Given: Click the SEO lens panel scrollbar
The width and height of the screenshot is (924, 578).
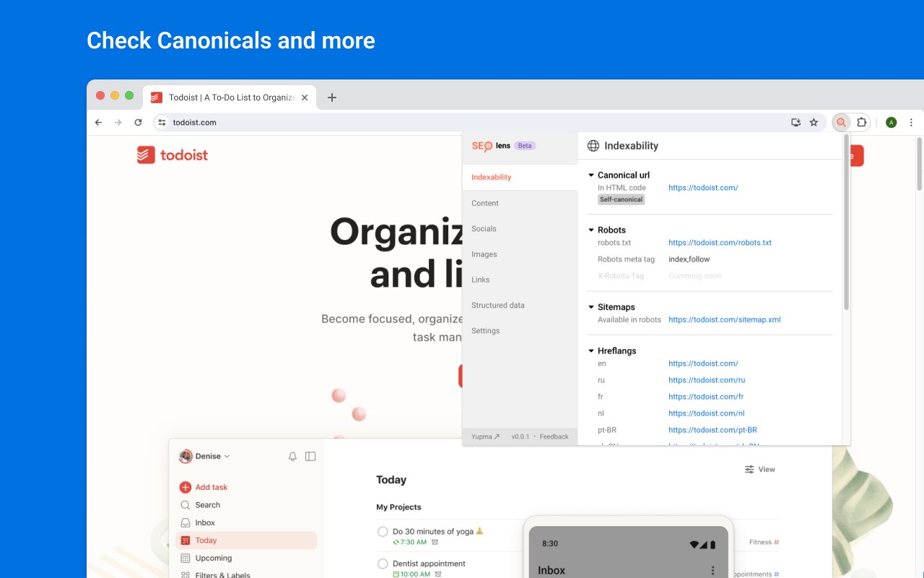Looking at the screenshot, I should tap(846, 224).
